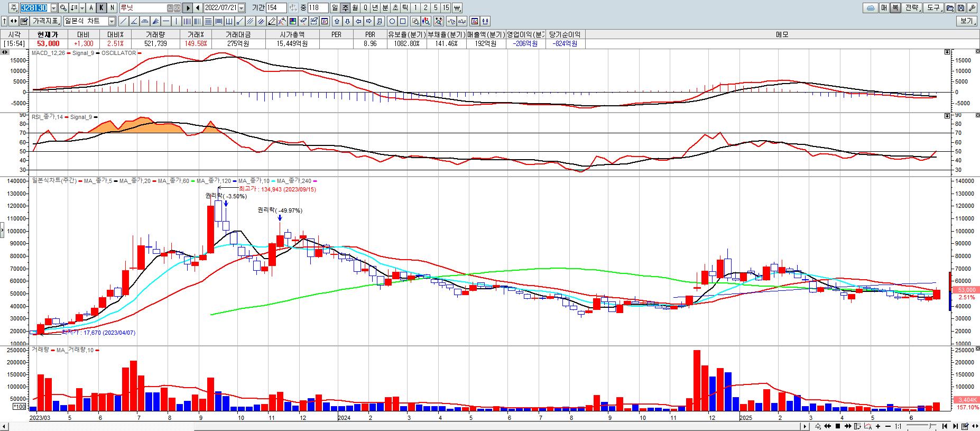
Task: Select interval preset 15
Action: (x=446, y=8)
